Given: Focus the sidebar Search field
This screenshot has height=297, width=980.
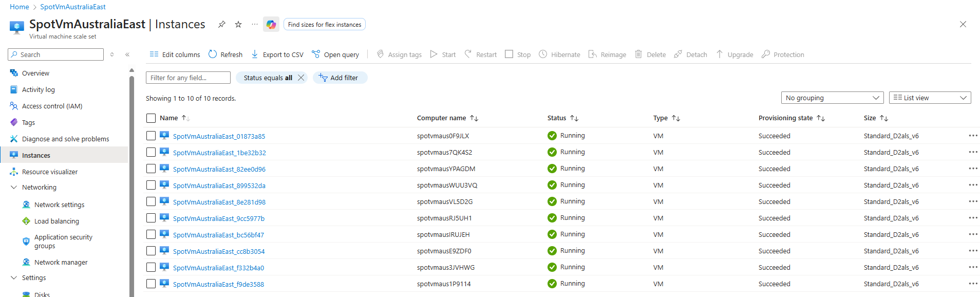Looking at the screenshot, I should (x=56, y=54).
